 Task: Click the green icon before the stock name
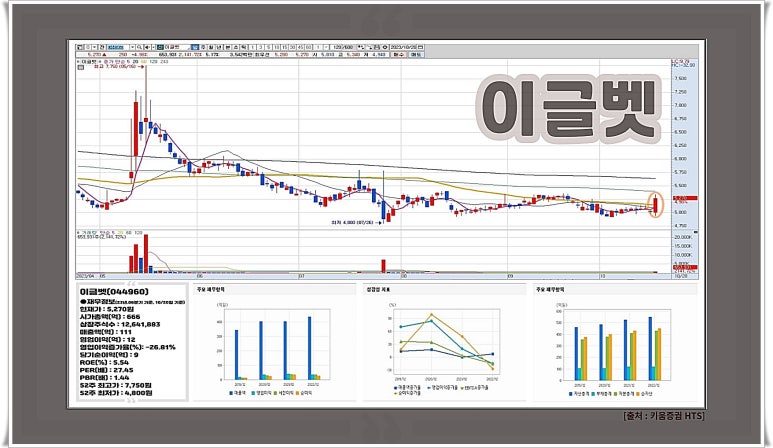point(160,47)
